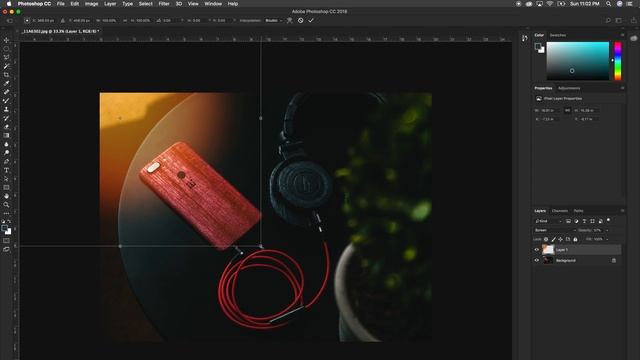Select the Healing Brush tool
The height and width of the screenshot is (360, 640).
6,92
